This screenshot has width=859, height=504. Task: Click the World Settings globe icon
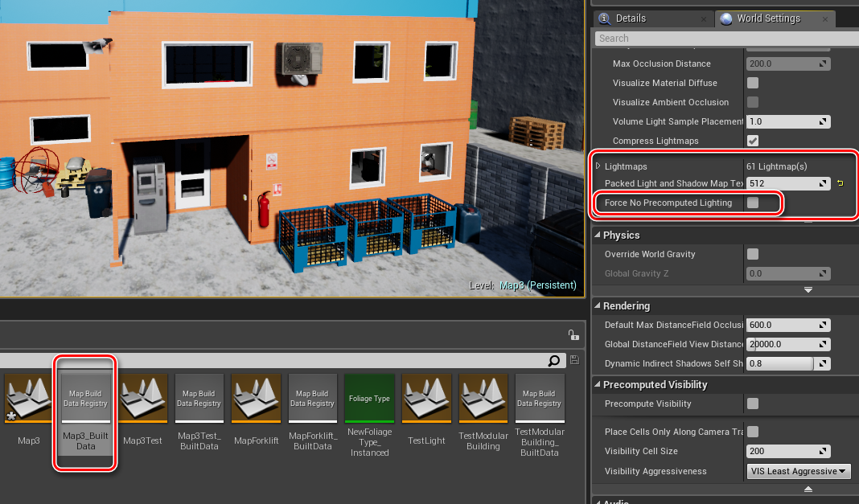[725, 18]
